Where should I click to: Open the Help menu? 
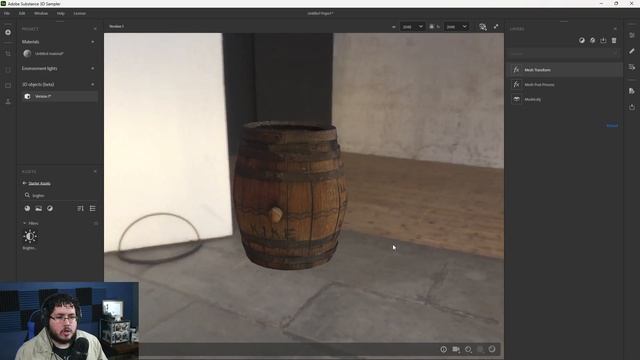(x=60, y=13)
